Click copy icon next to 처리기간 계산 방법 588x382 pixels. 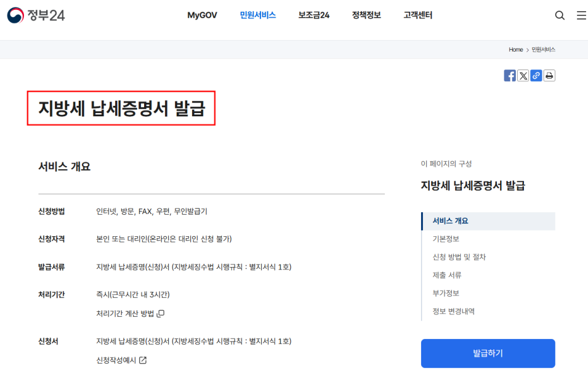161,314
